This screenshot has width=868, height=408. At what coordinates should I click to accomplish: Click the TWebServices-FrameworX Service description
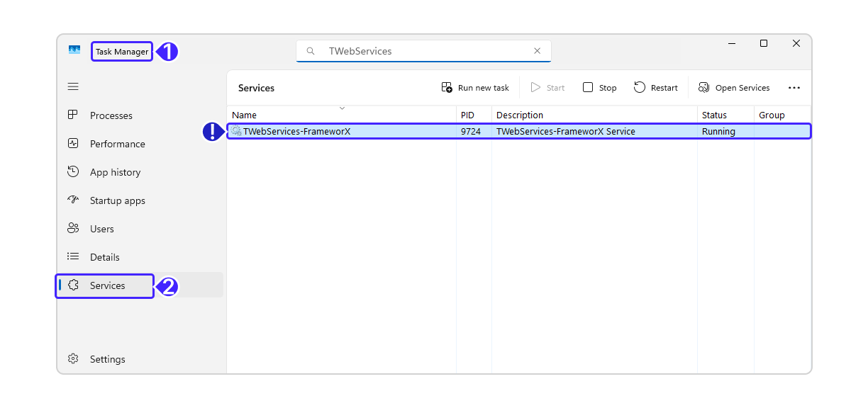tap(566, 131)
